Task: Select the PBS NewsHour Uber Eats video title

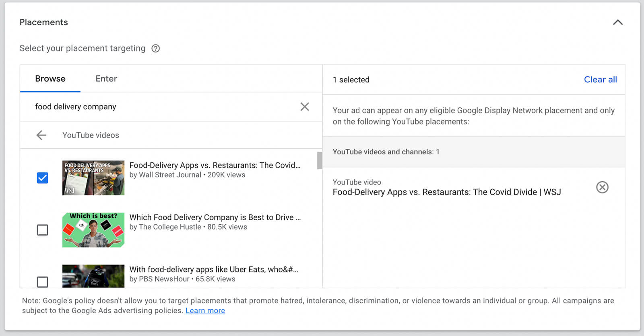Action: click(214, 270)
